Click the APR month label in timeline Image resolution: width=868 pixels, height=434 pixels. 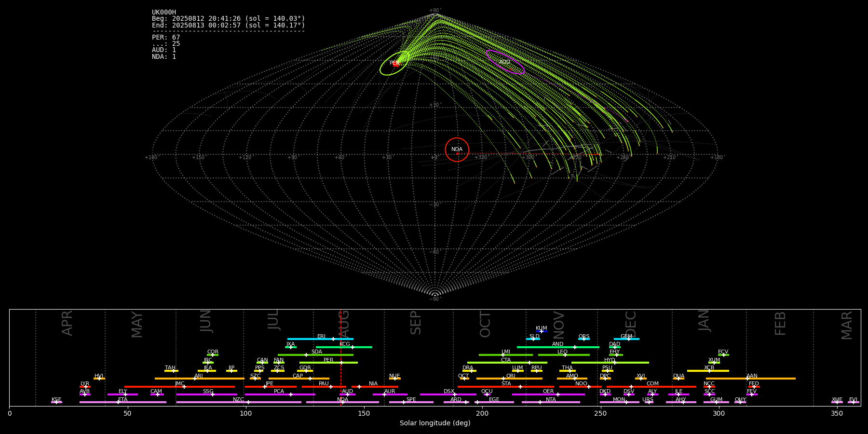(67, 323)
